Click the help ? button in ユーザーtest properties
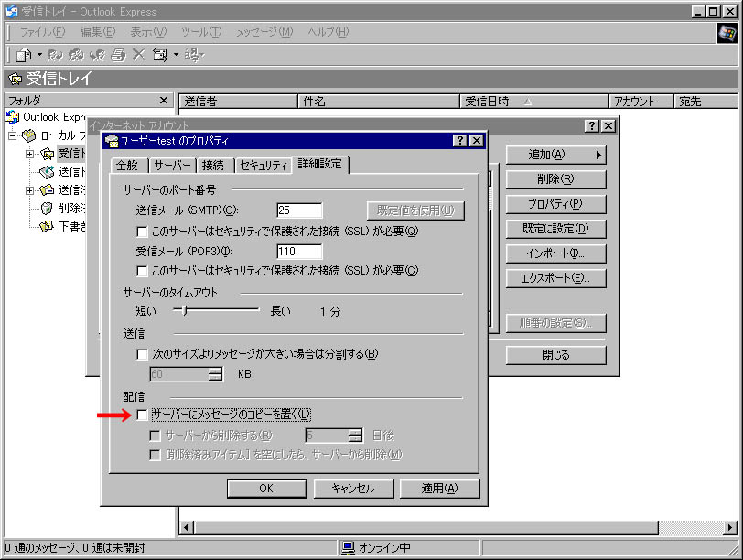 (459, 141)
